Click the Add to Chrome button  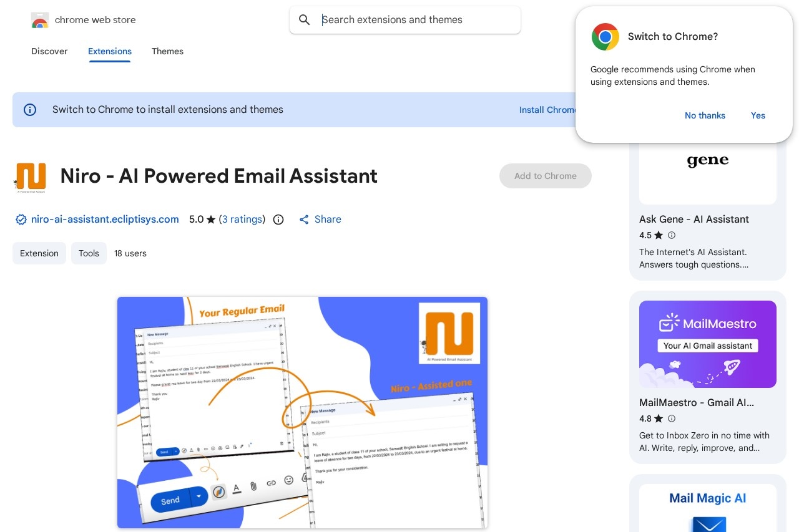pyautogui.click(x=545, y=176)
